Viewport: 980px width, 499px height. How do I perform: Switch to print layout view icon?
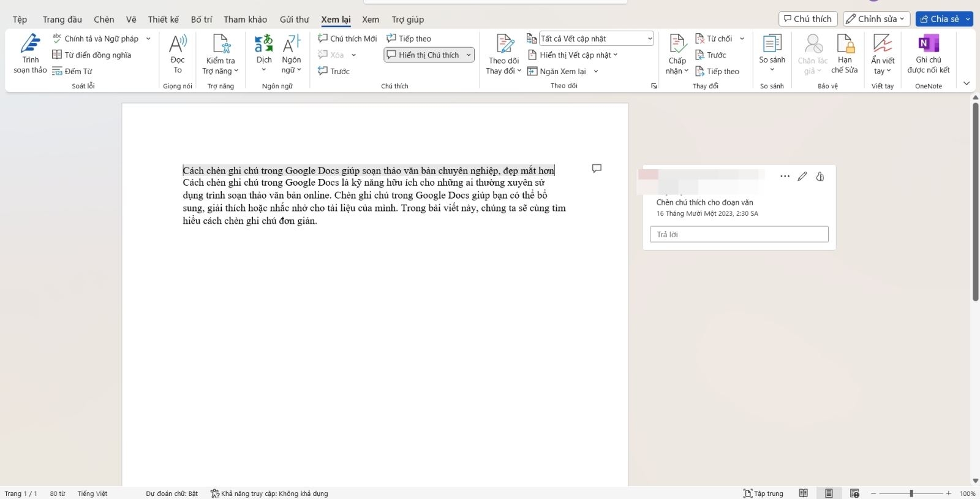click(829, 493)
